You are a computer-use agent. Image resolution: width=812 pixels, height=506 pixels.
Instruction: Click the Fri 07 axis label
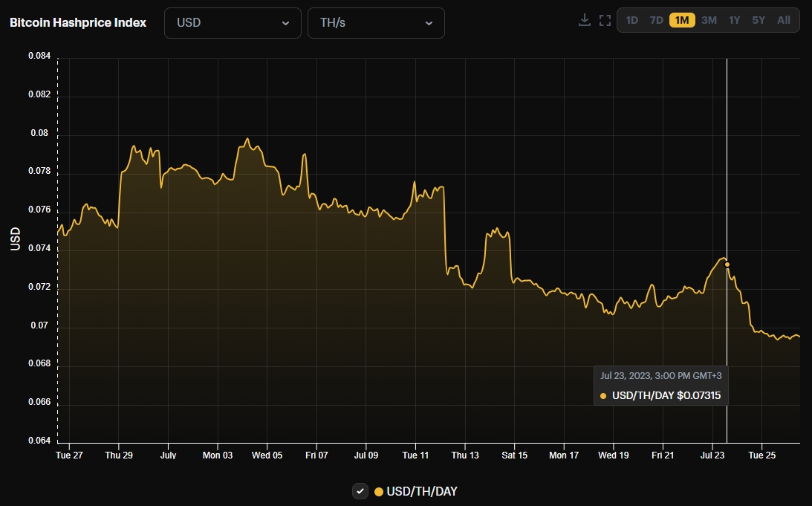[316, 455]
